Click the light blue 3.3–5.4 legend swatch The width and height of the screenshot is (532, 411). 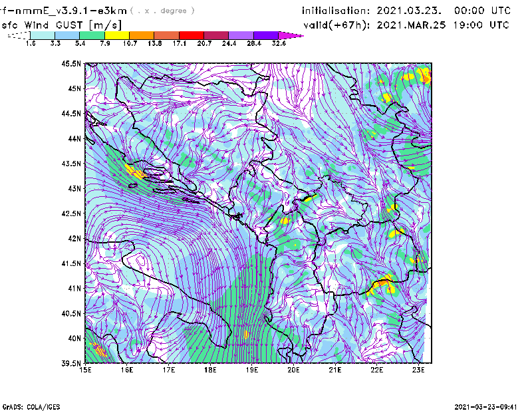tap(68, 35)
